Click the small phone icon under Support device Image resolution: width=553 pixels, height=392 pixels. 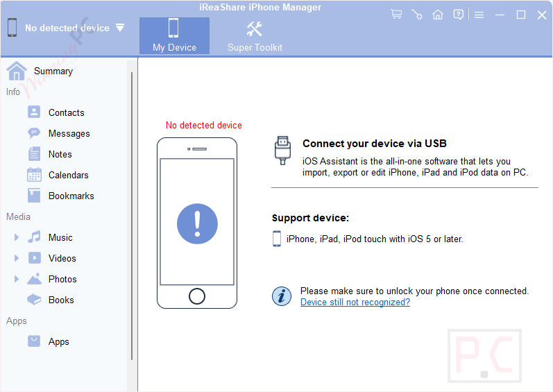(x=277, y=239)
